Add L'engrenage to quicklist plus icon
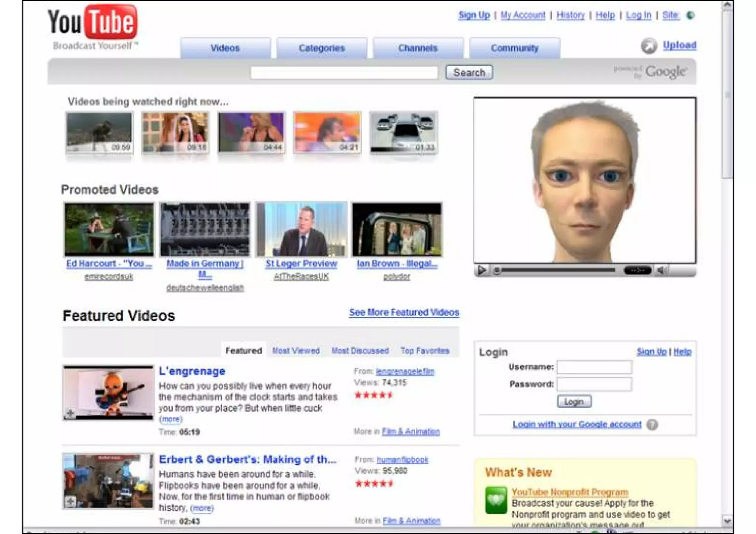The height and width of the screenshot is (534, 756). 70,413
